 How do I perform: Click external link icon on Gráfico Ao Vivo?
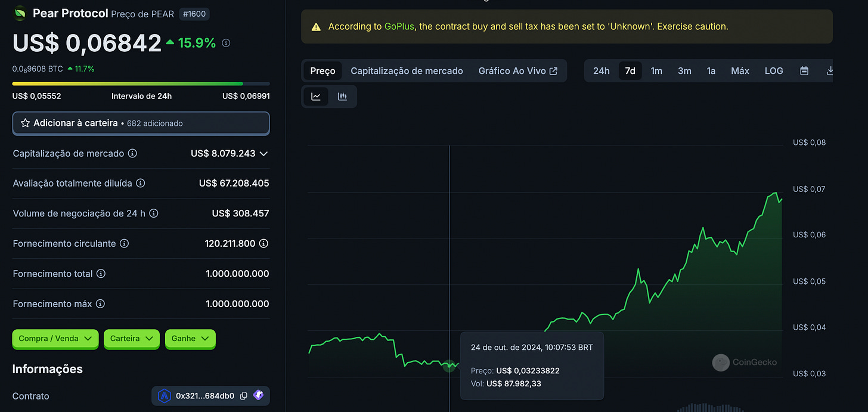point(553,71)
